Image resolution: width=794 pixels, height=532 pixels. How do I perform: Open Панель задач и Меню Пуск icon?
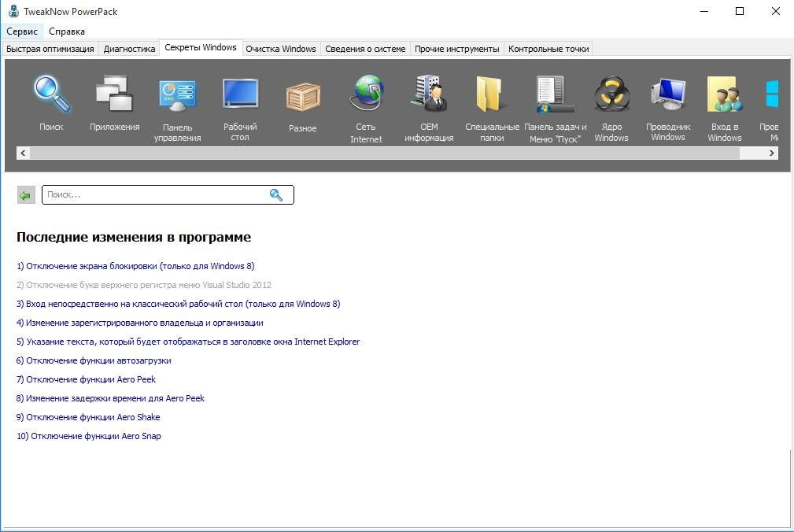(x=555, y=94)
